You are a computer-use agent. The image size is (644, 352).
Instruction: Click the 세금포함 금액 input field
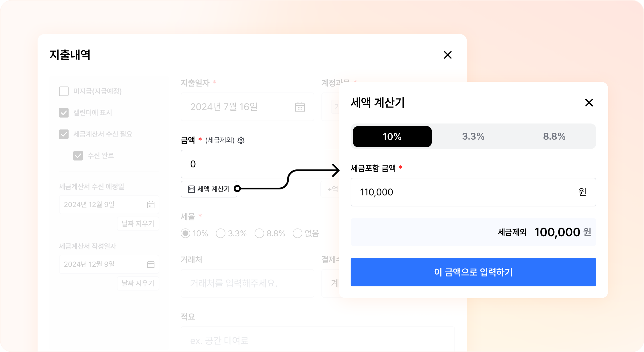coord(465,192)
